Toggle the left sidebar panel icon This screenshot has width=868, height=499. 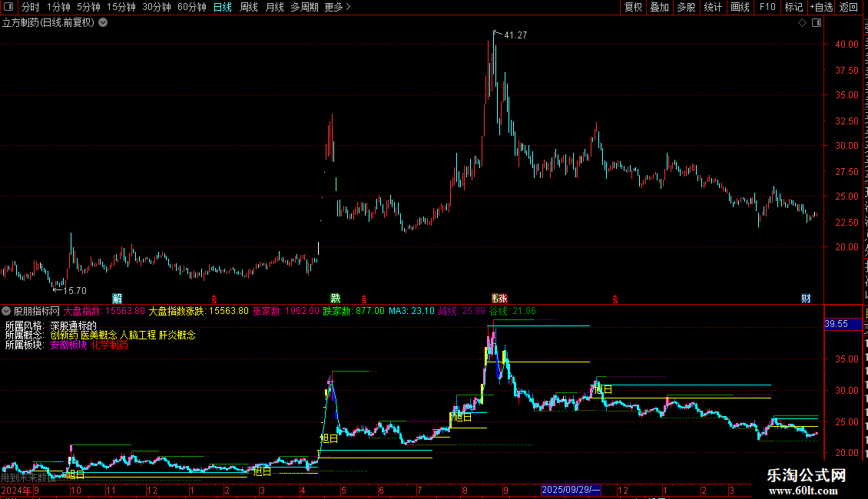(x=8, y=7)
